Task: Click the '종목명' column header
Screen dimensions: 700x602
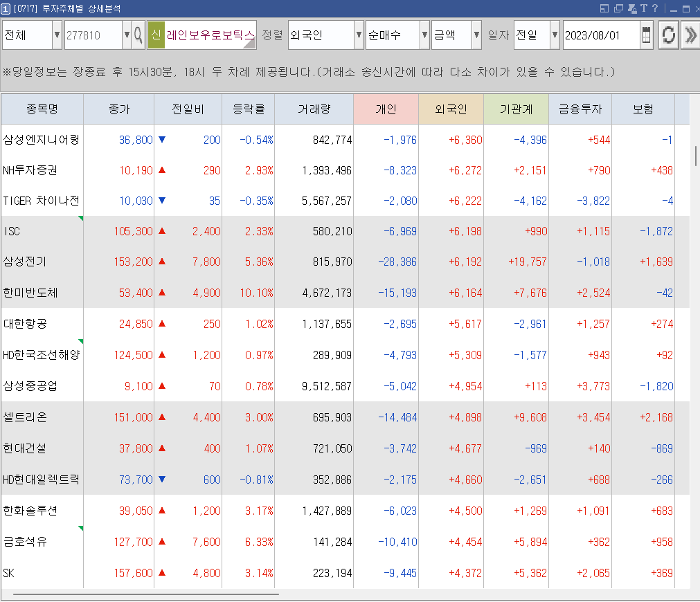Action: point(42,109)
